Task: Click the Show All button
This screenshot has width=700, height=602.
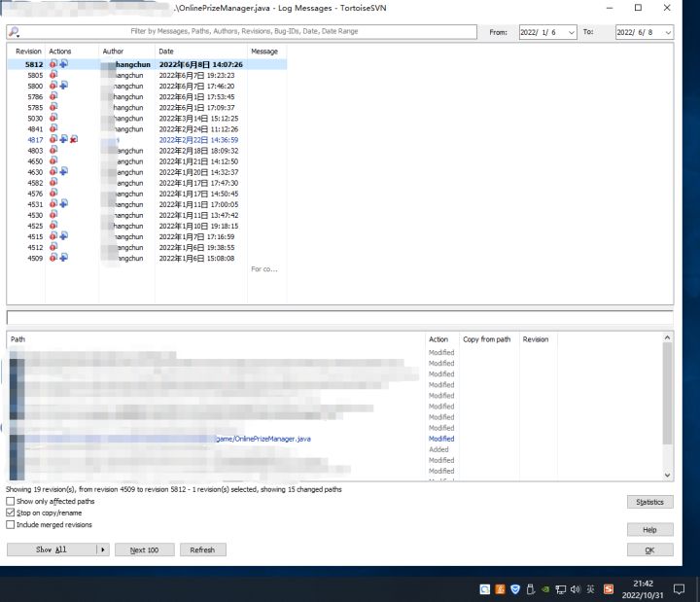Action: click(52, 549)
